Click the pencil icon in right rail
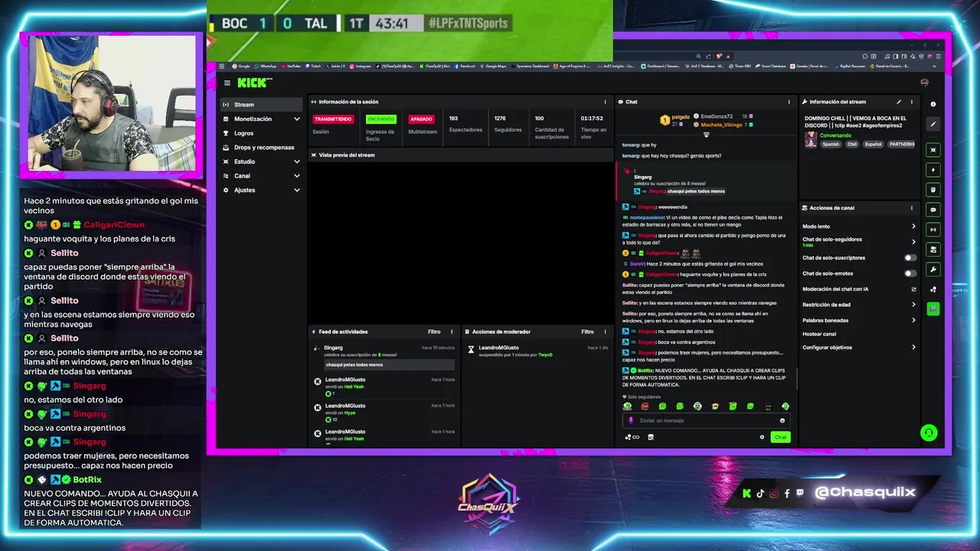Screen dimensions: 980x551 click(933, 124)
